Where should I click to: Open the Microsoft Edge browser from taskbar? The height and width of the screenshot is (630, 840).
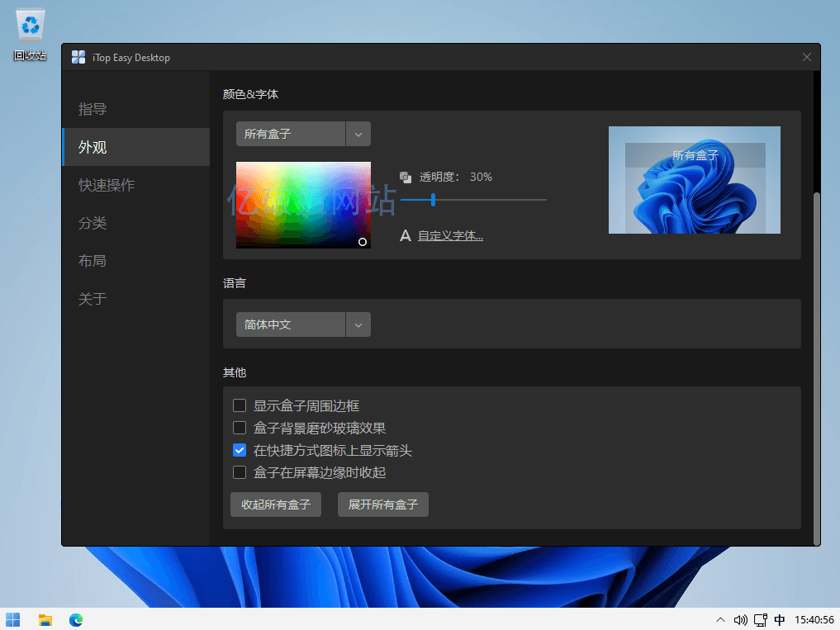pyautogui.click(x=75, y=619)
